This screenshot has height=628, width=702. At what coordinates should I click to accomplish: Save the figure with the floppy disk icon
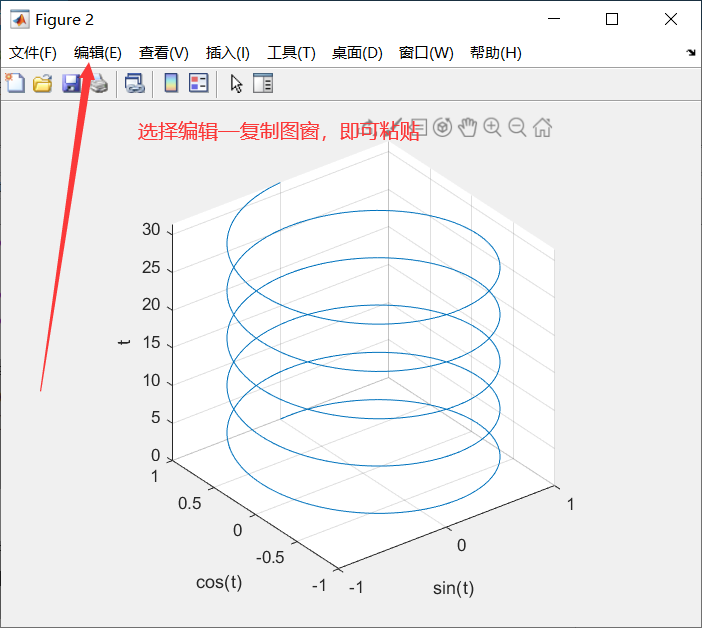point(71,84)
